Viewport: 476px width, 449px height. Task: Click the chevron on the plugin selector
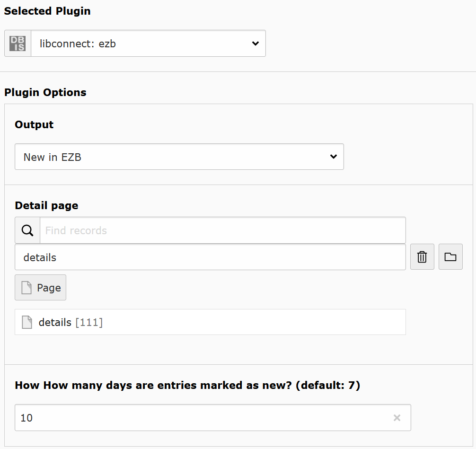pyautogui.click(x=255, y=43)
